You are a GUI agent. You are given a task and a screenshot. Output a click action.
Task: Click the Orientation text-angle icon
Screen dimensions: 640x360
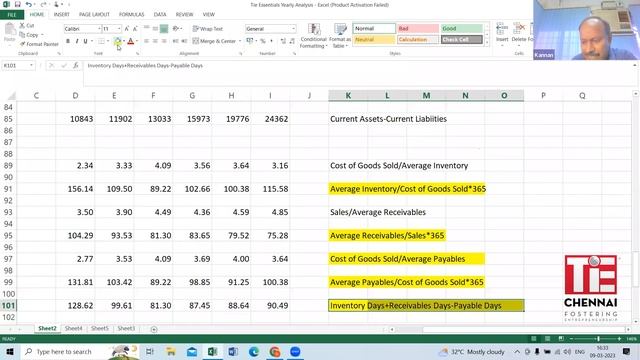[176, 29]
